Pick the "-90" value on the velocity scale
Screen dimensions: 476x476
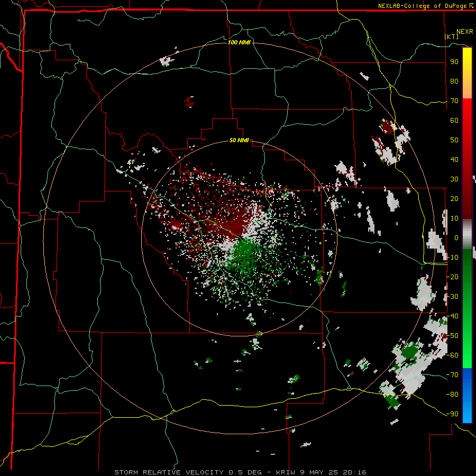(452, 414)
